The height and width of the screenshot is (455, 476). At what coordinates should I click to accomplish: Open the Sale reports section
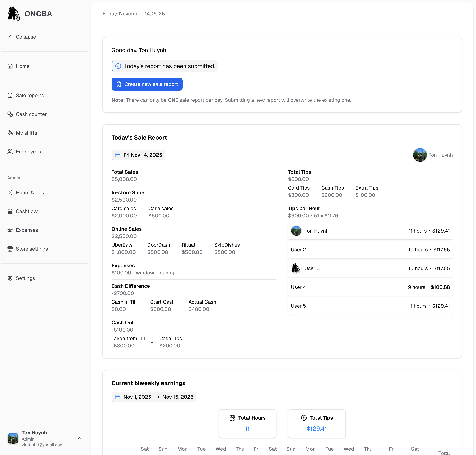pyautogui.click(x=30, y=95)
